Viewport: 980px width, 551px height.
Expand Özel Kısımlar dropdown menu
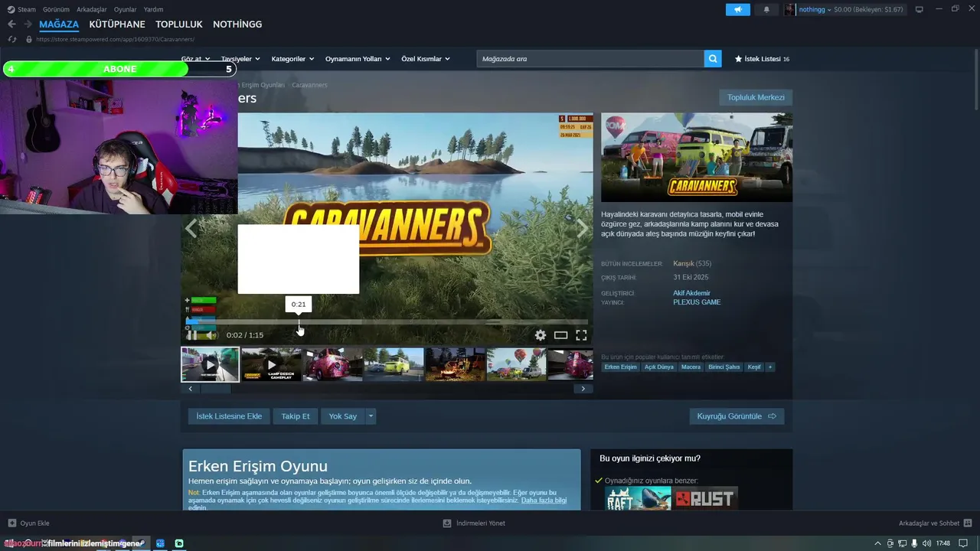426,59
